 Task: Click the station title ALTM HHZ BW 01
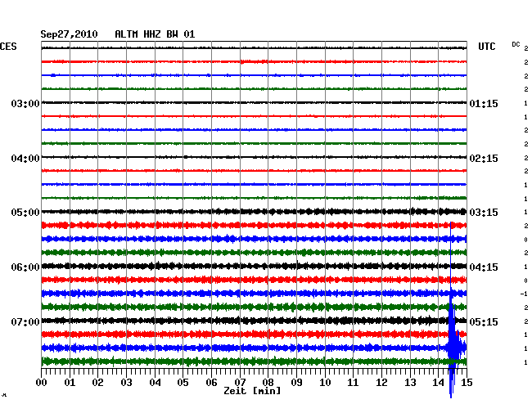tap(155, 34)
